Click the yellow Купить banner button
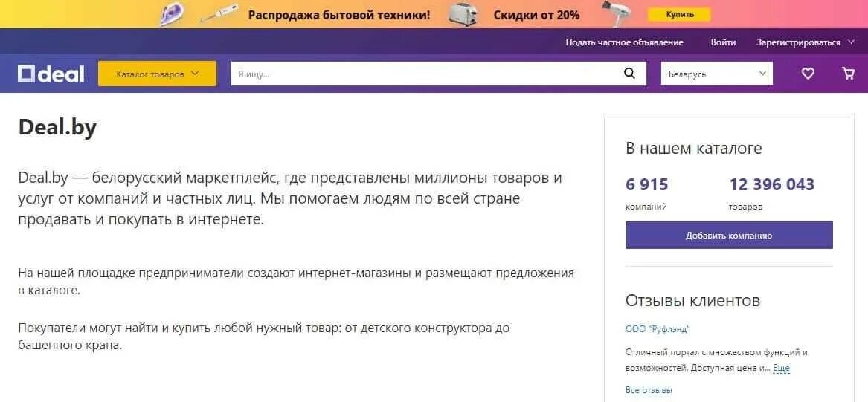This screenshot has height=402, width=868. 680,14
